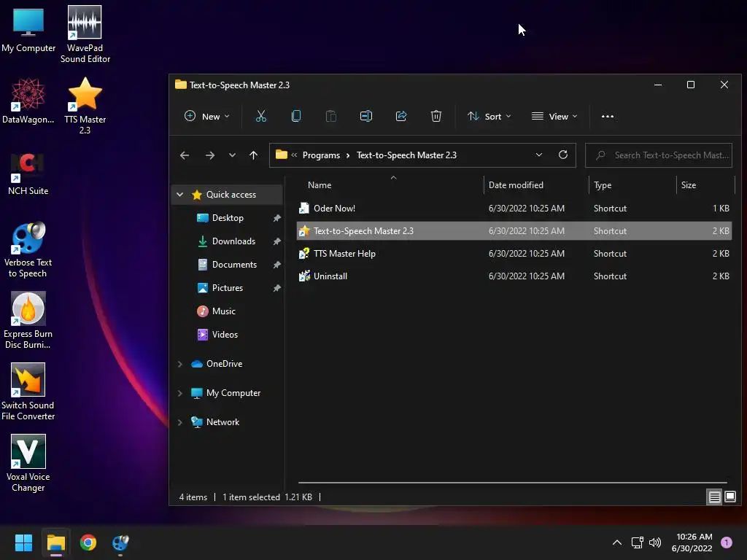Click the Copy icon in toolbar
The height and width of the screenshot is (560, 747).
coord(296,116)
